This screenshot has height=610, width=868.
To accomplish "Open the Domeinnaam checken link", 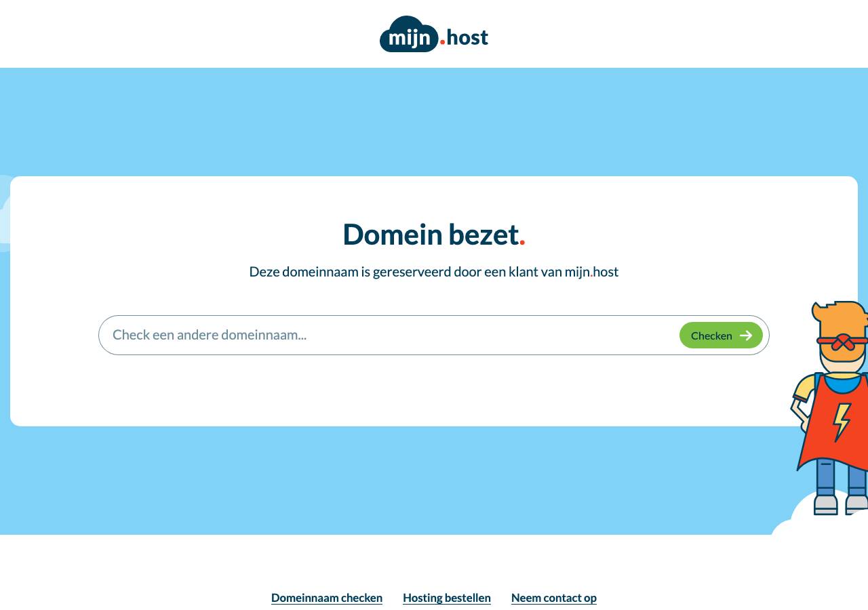I will (x=327, y=598).
